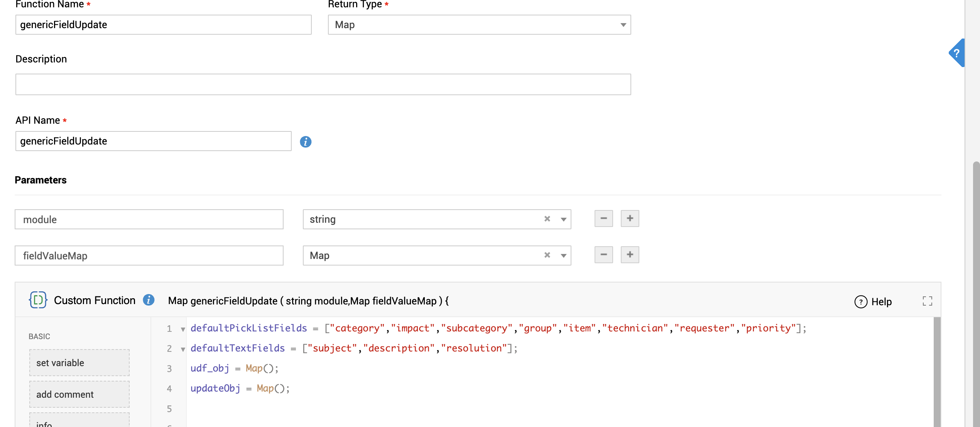Add parameter after module row

click(630, 219)
